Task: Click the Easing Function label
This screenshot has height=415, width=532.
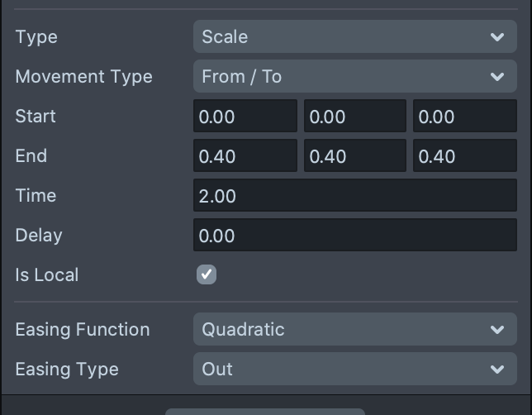Action: tap(83, 330)
